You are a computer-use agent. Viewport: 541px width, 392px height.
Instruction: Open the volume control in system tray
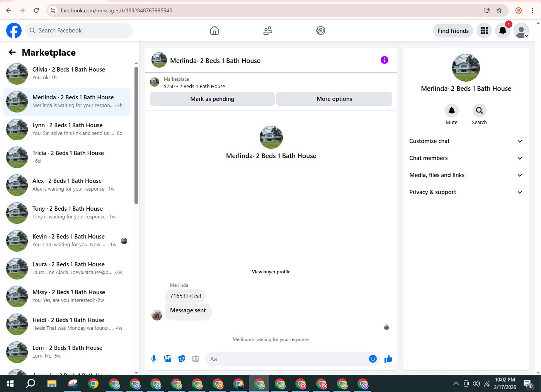(476, 384)
